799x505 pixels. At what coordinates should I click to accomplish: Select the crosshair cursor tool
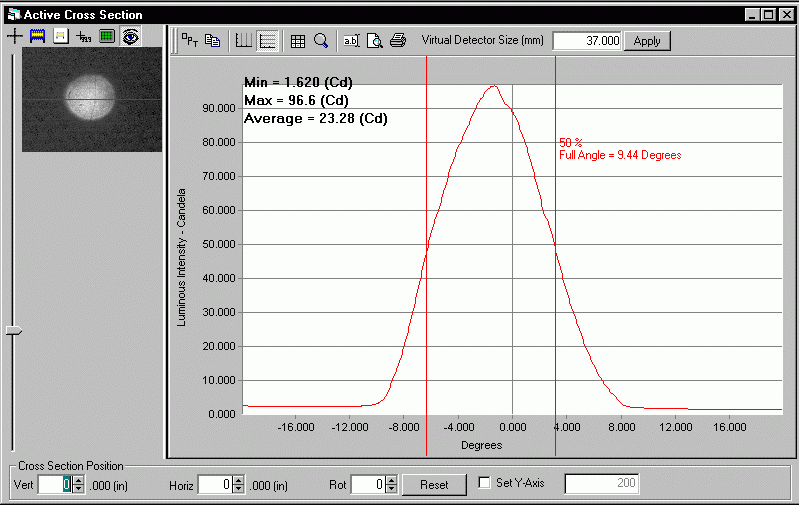15,36
